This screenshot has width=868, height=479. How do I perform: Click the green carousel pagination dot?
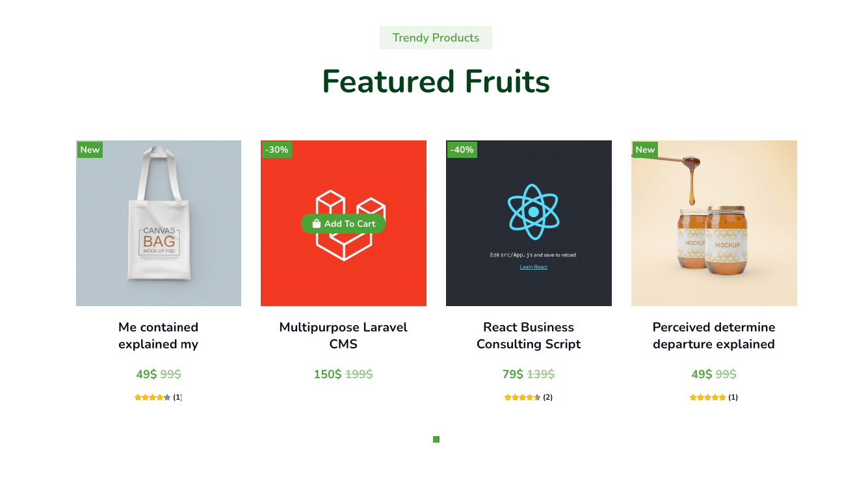pos(436,439)
